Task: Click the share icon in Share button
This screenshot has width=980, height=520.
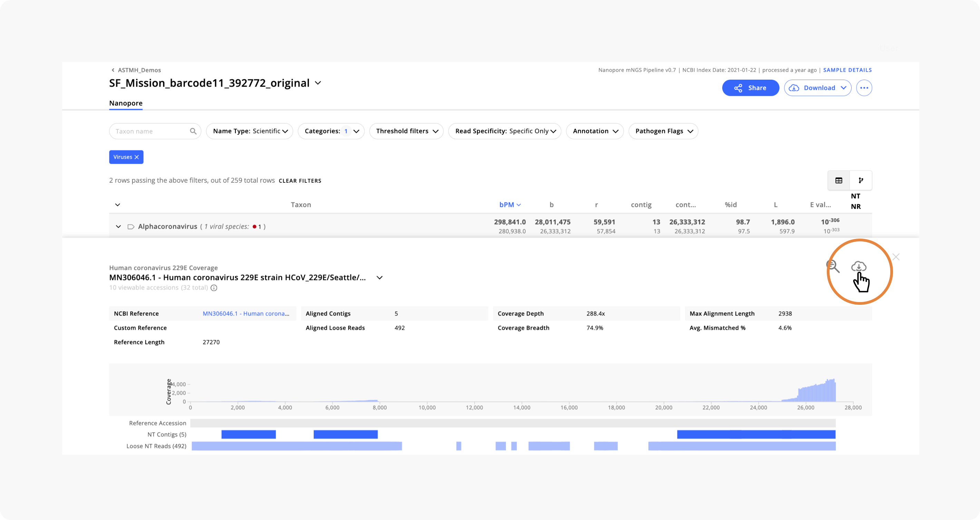Action: point(738,88)
